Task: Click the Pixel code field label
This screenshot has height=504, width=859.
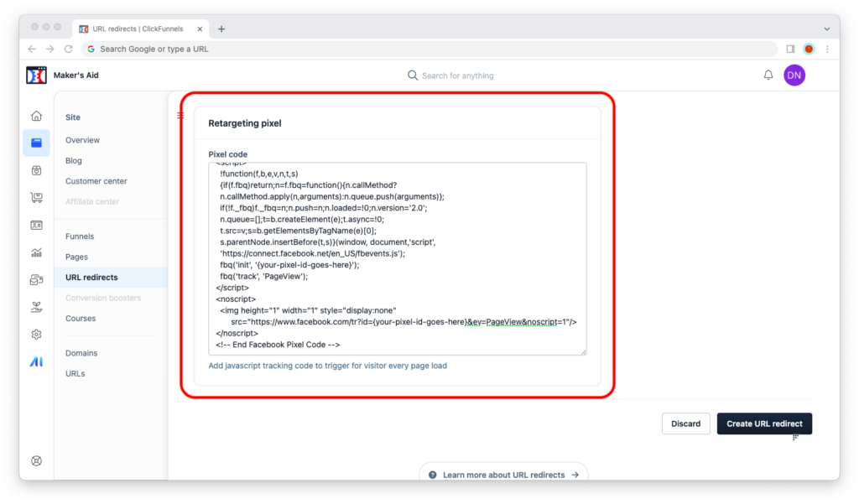Action: [x=228, y=154]
